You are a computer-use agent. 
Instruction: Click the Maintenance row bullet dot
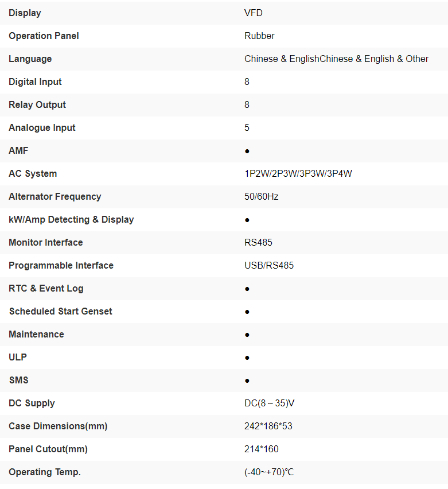pyautogui.click(x=247, y=335)
